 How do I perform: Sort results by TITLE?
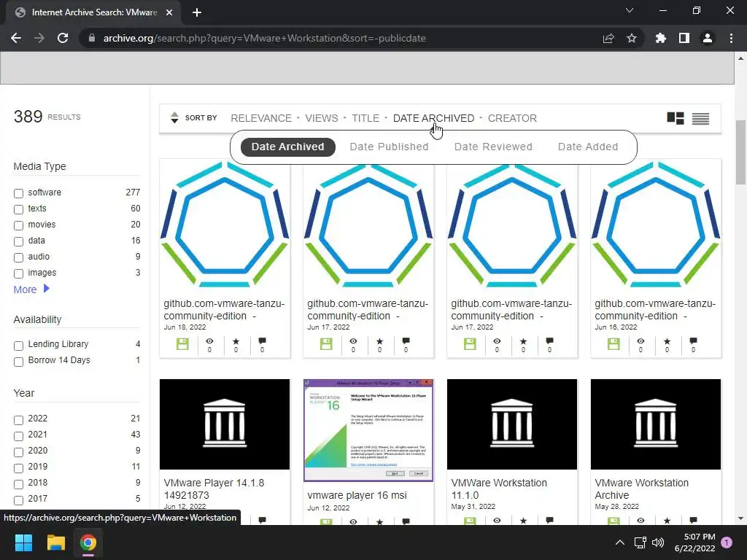point(365,118)
